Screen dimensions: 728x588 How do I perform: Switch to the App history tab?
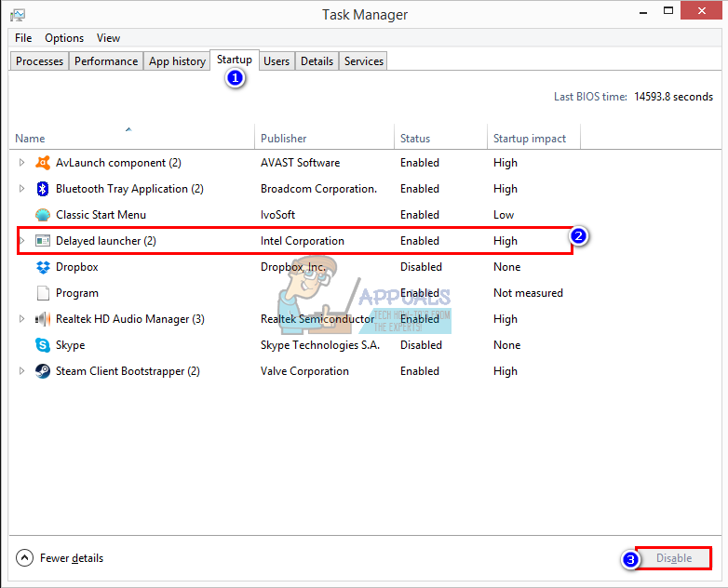coord(177,61)
